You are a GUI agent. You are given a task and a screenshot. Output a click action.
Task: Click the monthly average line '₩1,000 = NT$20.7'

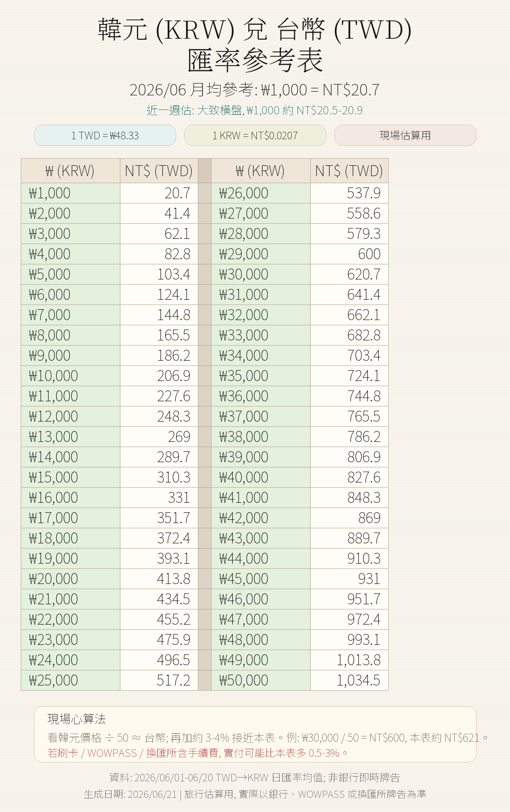(320, 90)
